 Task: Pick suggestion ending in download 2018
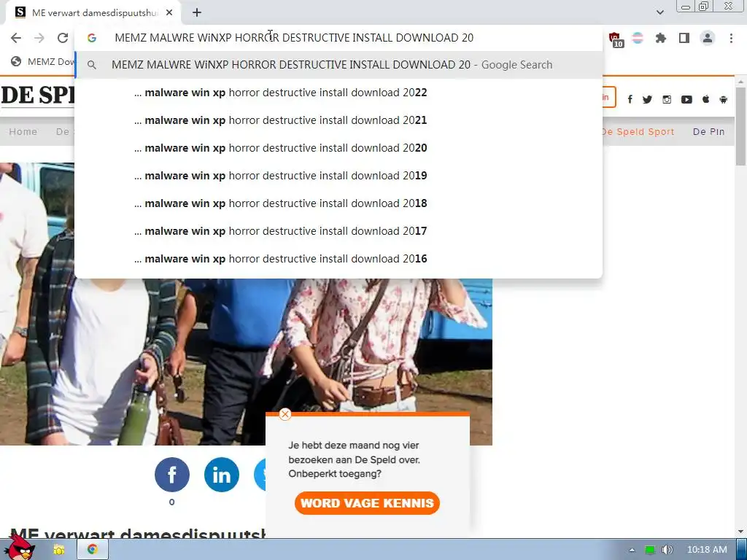tap(338, 203)
